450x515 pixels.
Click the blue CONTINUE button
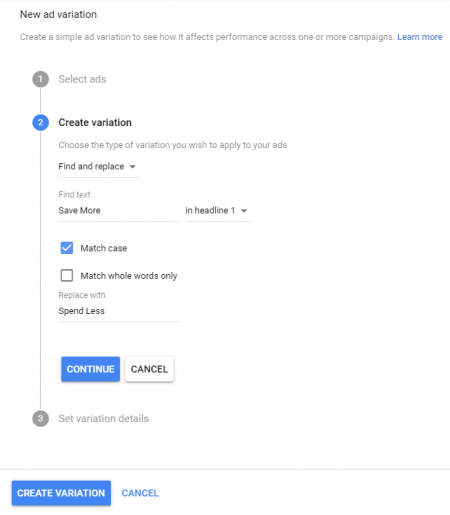tap(90, 369)
